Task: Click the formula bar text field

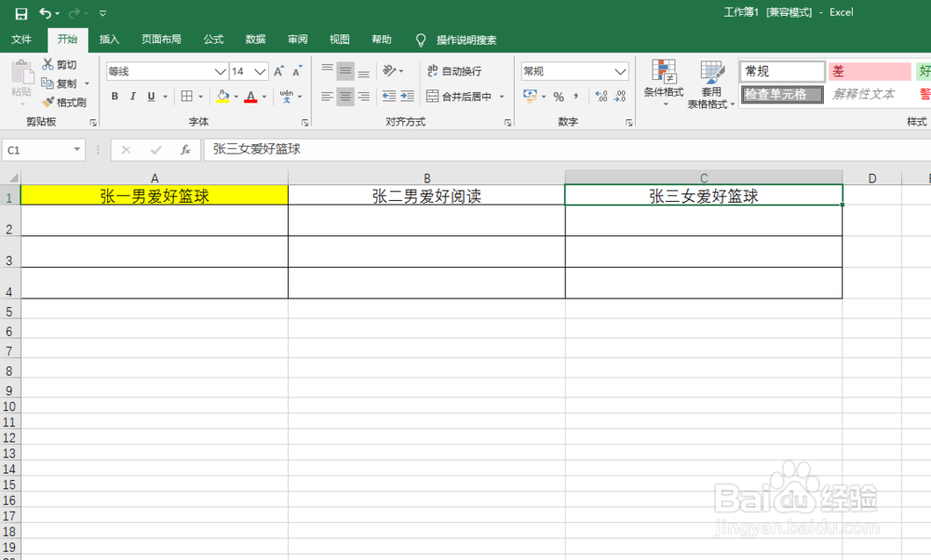Action: [567, 150]
